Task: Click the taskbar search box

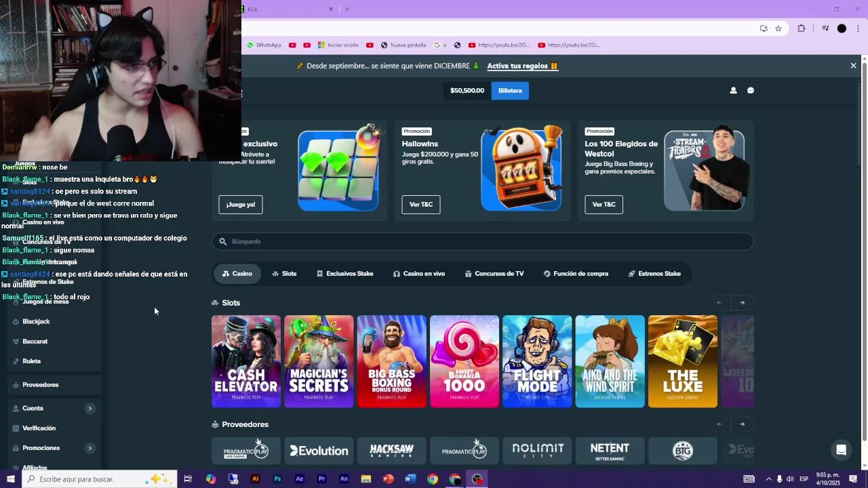Action: (x=100, y=479)
